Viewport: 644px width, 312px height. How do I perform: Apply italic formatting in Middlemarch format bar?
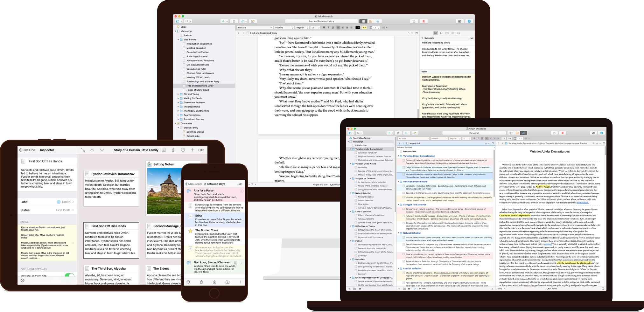click(328, 28)
